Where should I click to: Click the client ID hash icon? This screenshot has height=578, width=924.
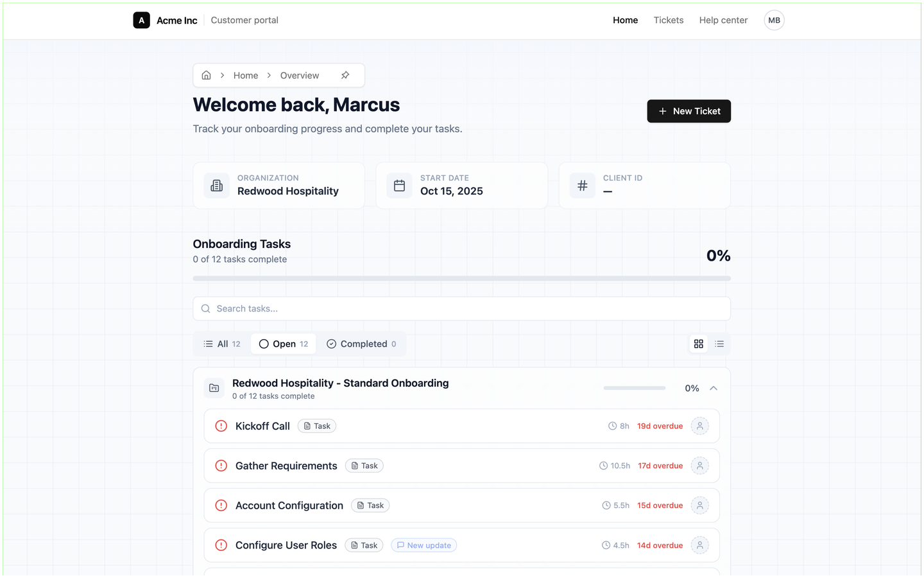pos(582,186)
